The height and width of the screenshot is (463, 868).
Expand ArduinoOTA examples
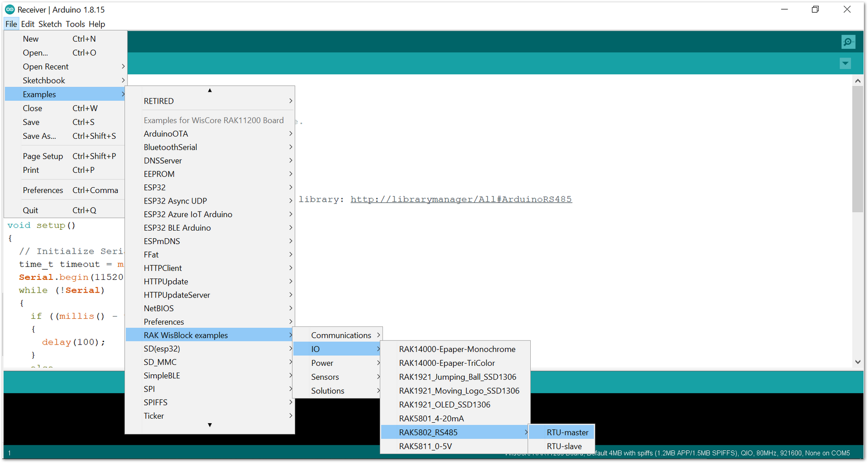click(210, 134)
